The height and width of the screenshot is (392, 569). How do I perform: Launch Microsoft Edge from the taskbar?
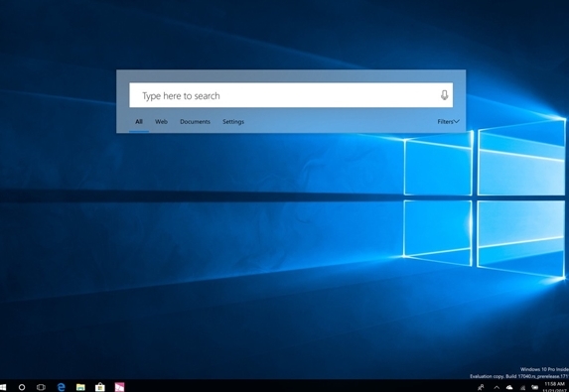coord(62,387)
